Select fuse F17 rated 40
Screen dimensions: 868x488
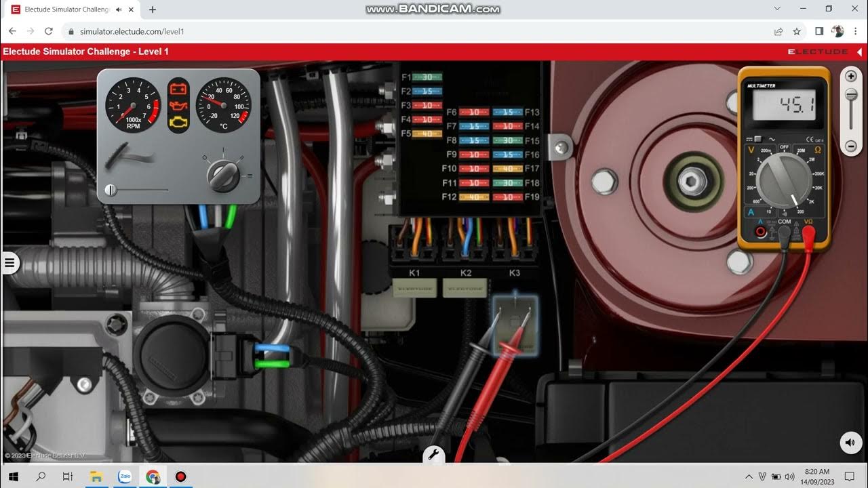[x=507, y=169]
